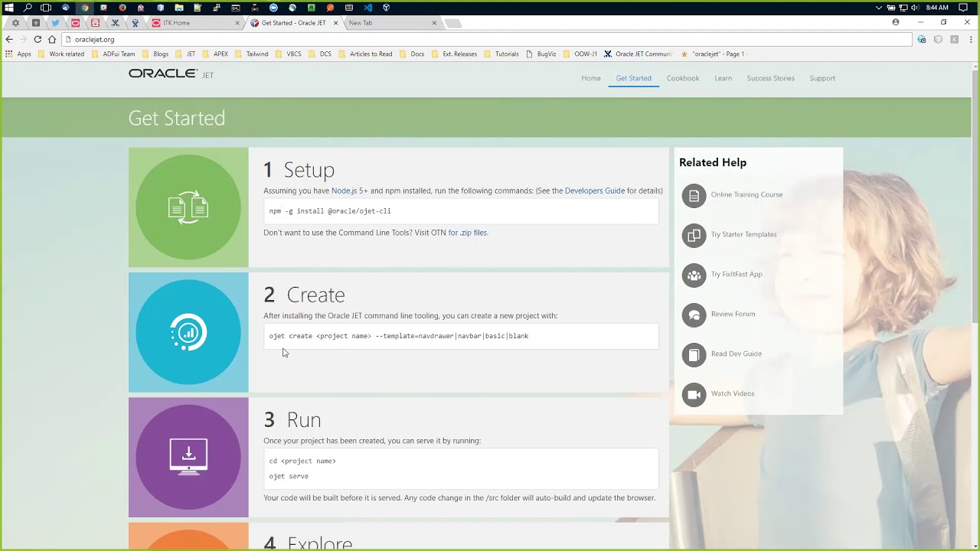Open the Developers Guide link

(x=595, y=191)
